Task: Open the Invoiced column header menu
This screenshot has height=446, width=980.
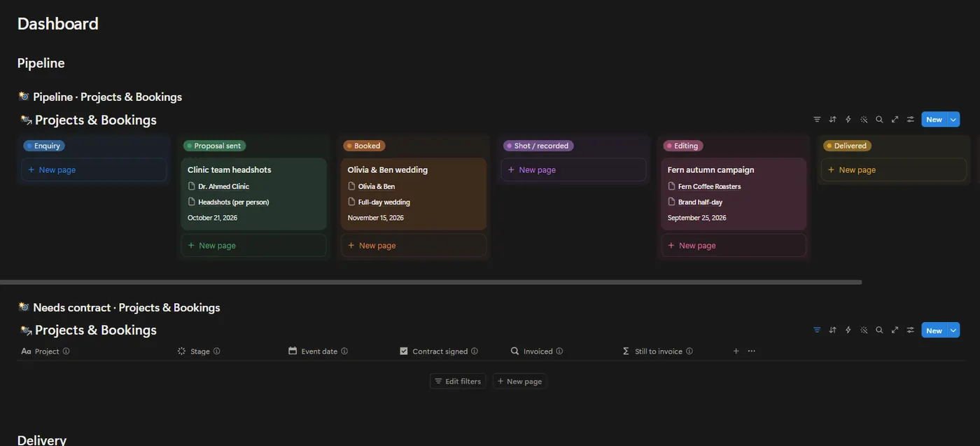Action: [537, 351]
